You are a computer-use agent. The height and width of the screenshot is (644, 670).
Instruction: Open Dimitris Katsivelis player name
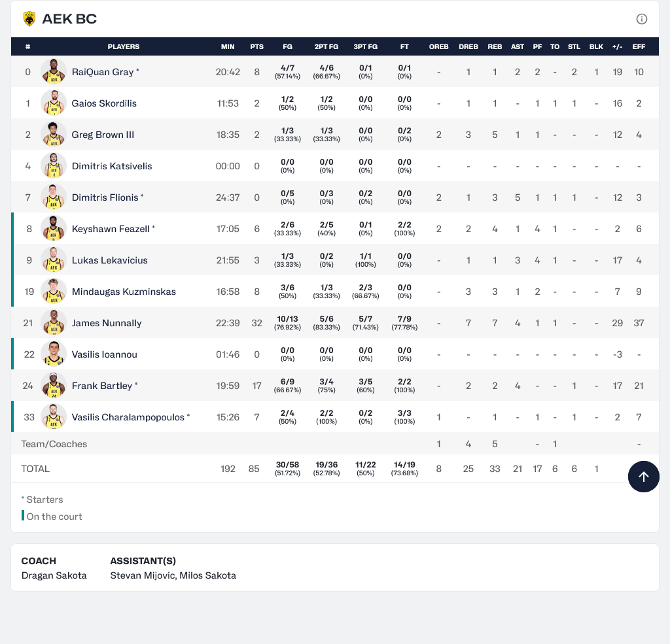point(111,166)
